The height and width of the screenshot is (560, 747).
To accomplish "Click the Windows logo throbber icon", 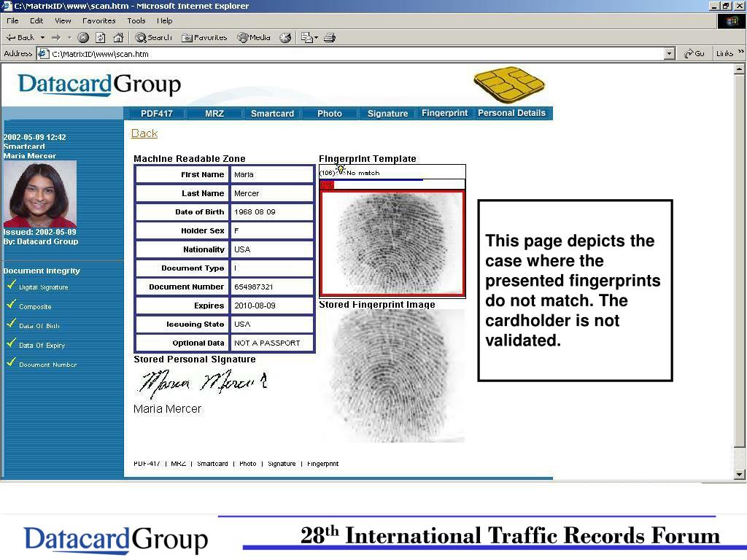I will (731, 21).
